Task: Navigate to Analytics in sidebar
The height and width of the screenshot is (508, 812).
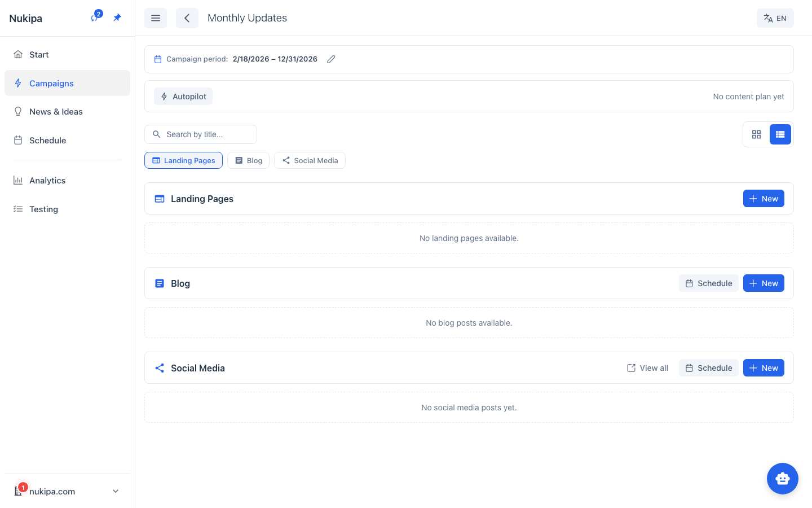Action: [47, 181]
